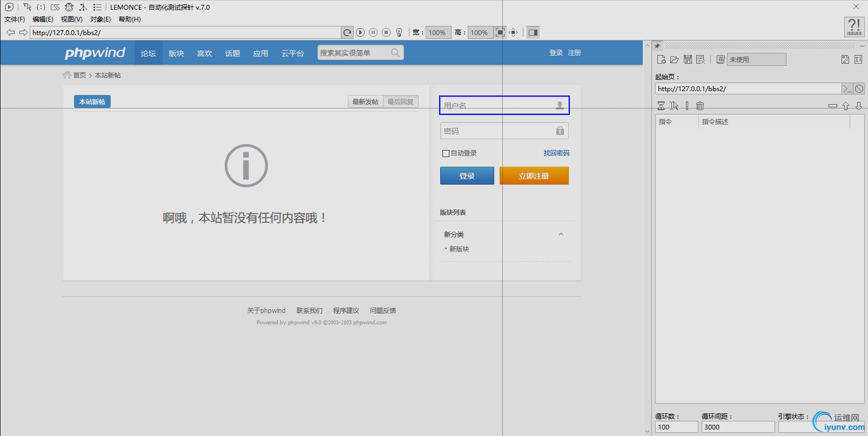Click the text cursor pointer command icon

pos(674,106)
